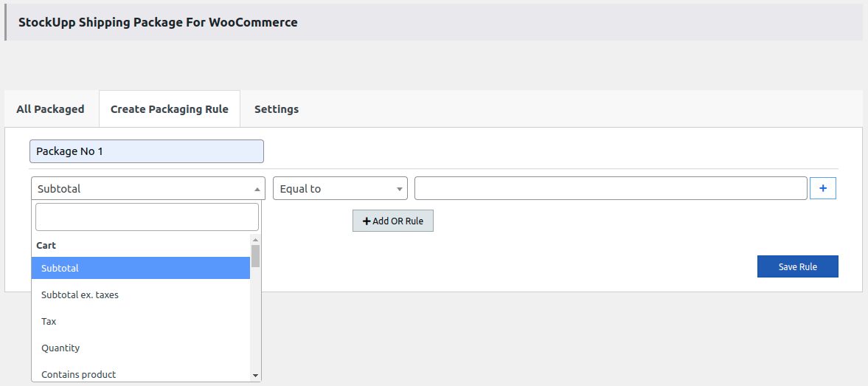Click the Cart group heading

click(x=46, y=245)
